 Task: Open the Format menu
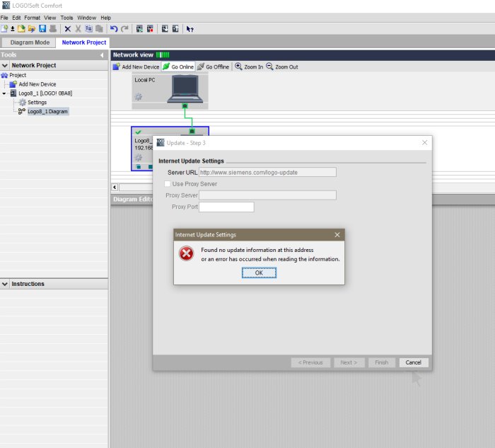[33, 18]
